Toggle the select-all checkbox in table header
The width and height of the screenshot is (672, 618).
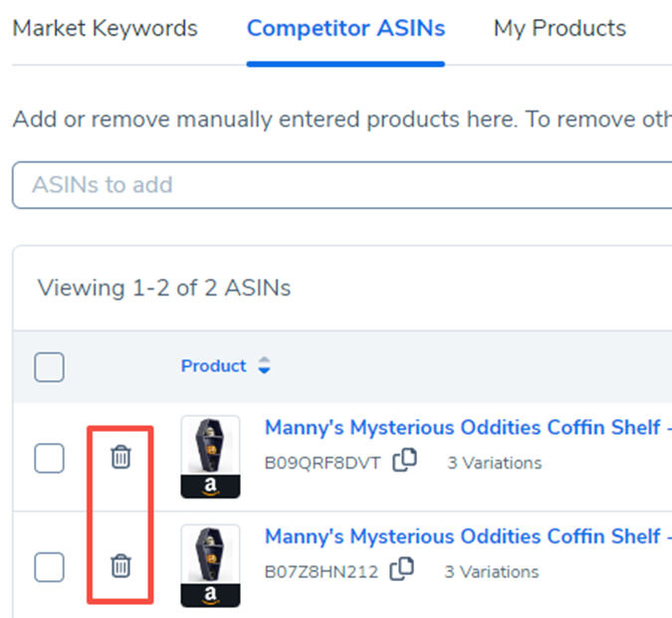[x=49, y=367]
